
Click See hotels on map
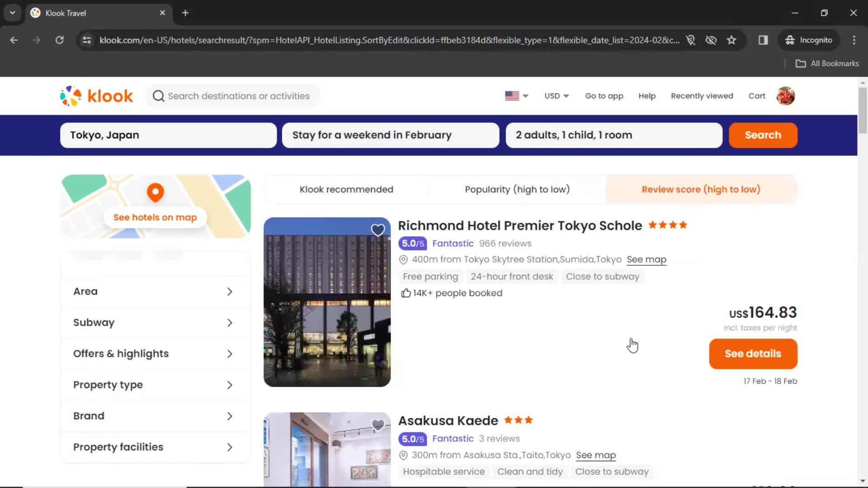click(x=155, y=218)
